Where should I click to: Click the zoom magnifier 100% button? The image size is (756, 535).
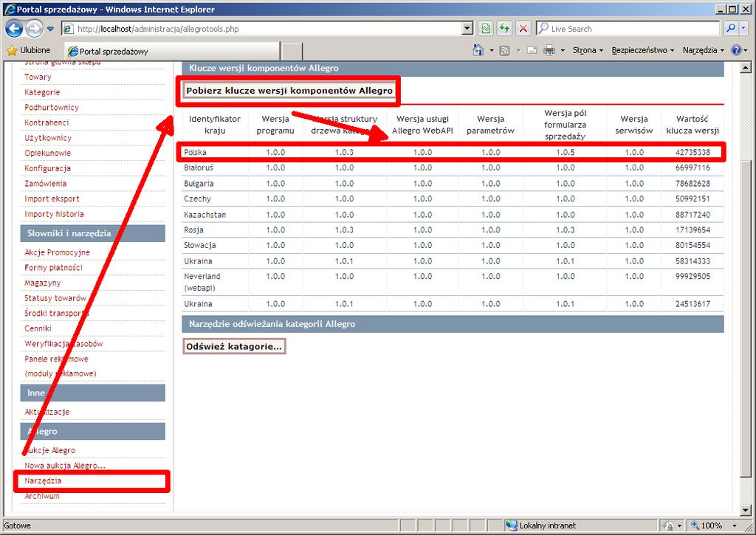point(707,525)
